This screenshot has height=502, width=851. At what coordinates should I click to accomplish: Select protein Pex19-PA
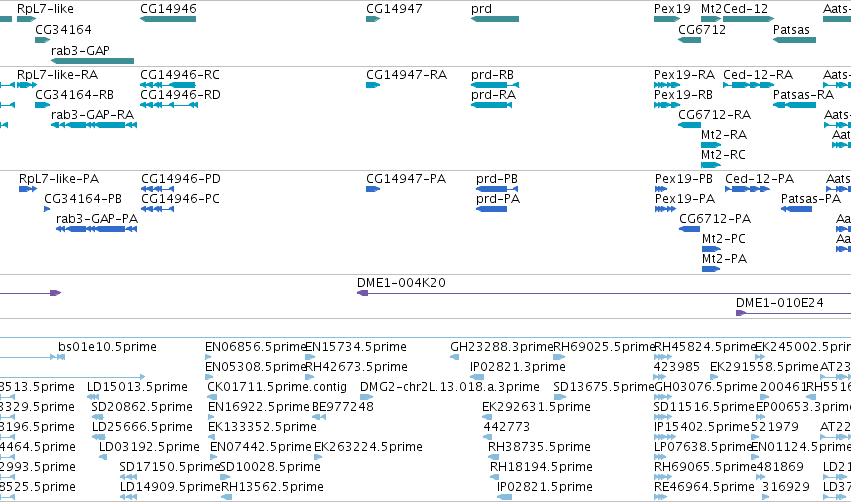(x=665, y=209)
